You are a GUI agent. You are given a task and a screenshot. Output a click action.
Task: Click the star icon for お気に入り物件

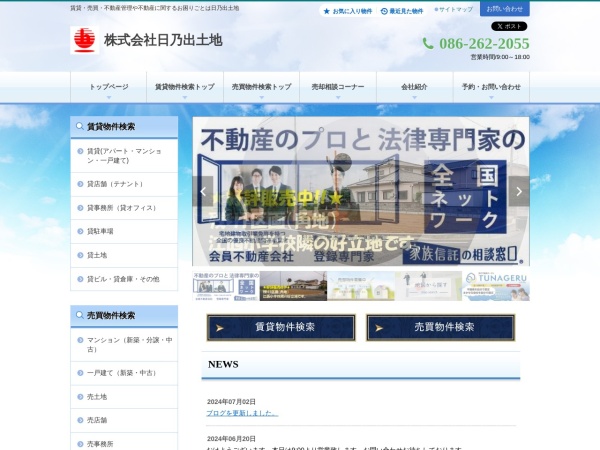tap(326, 11)
